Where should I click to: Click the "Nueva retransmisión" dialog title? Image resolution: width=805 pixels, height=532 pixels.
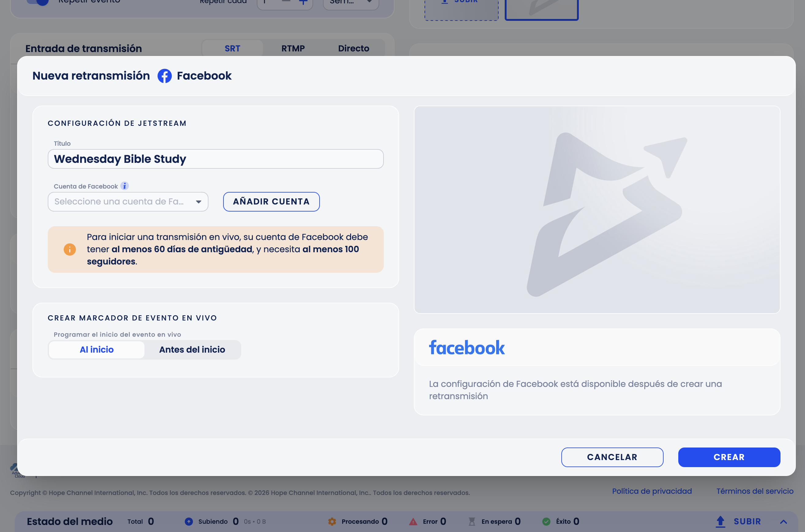[91, 76]
